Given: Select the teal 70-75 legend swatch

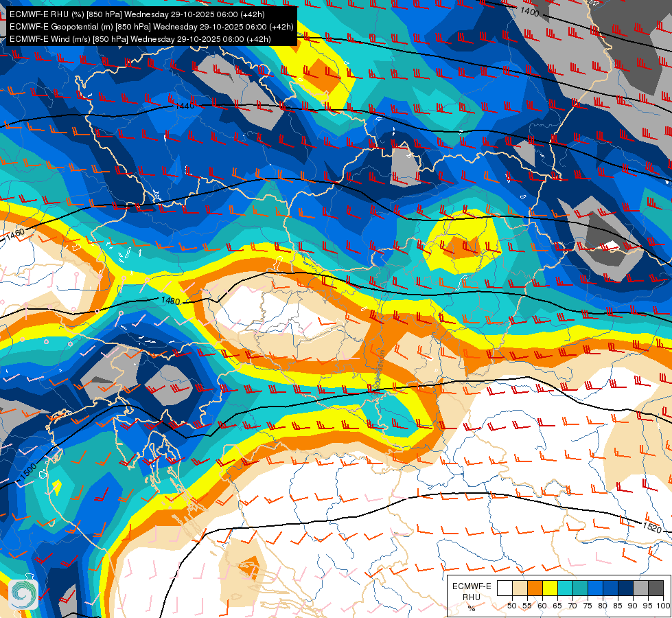Looking at the screenshot, I should [x=580, y=588].
